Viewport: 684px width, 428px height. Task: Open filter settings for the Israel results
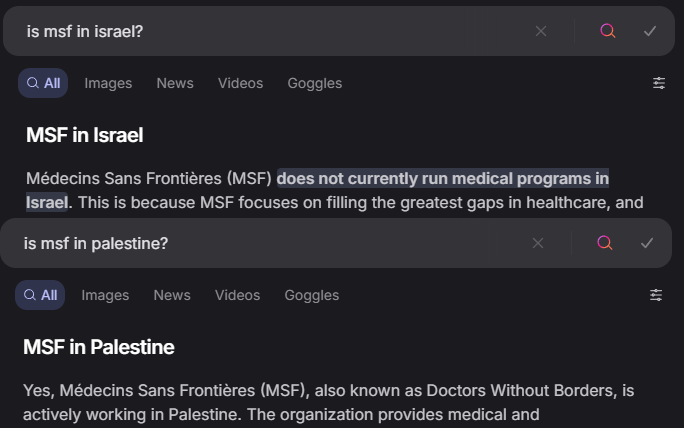click(x=659, y=83)
